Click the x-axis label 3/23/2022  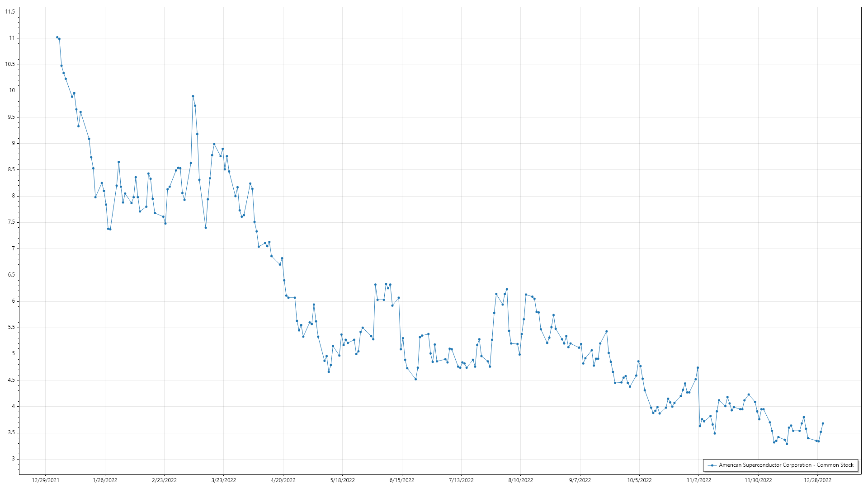[x=224, y=480]
